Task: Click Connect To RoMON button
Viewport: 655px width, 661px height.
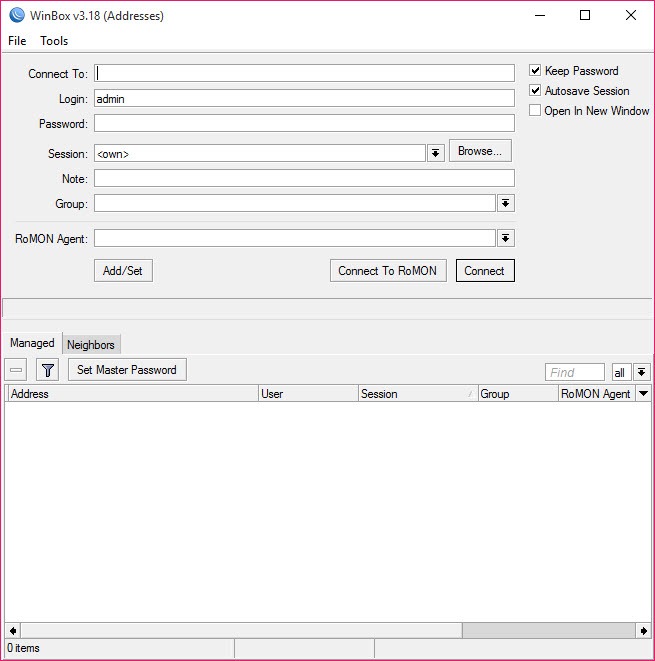Action: (388, 271)
